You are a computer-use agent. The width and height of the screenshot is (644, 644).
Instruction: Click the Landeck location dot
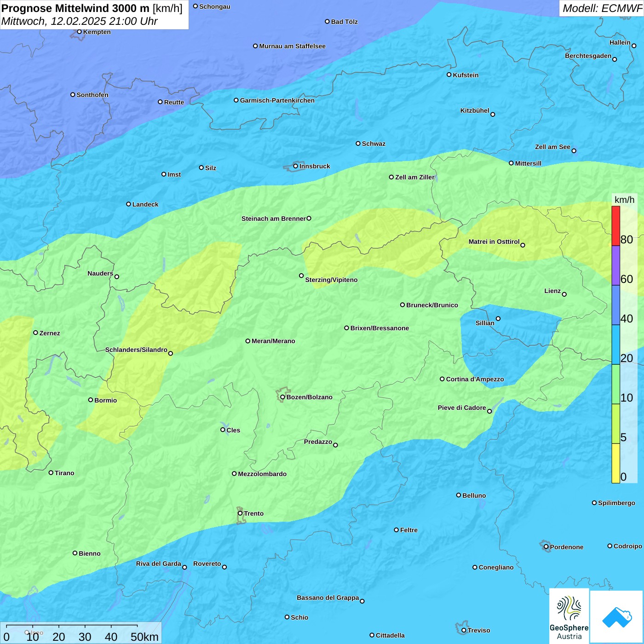tap(128, 204)
